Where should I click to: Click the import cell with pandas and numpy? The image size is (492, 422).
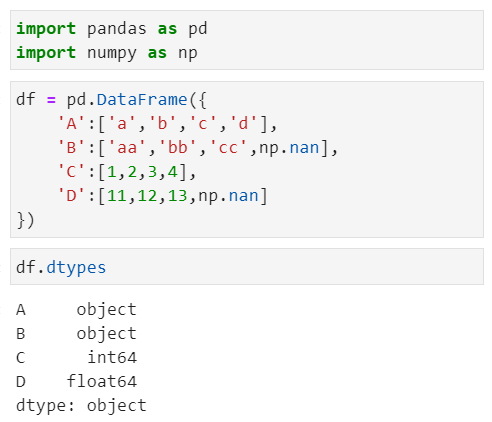coord(247,40)
